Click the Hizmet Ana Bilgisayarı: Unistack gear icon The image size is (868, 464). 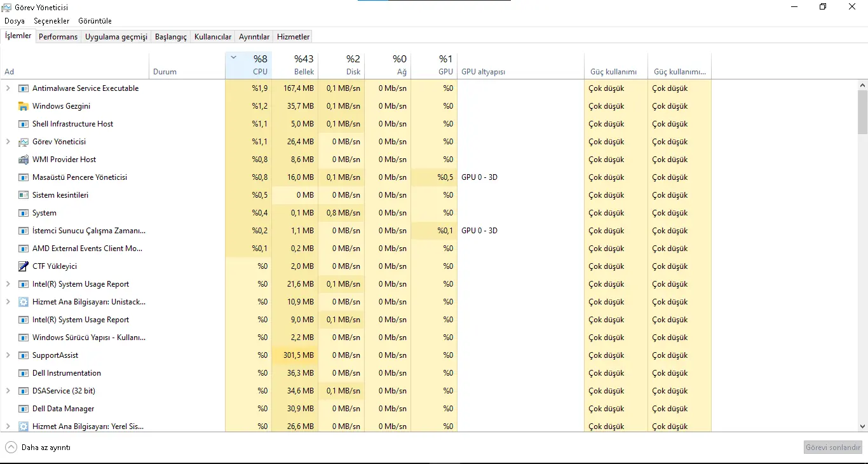24,302
